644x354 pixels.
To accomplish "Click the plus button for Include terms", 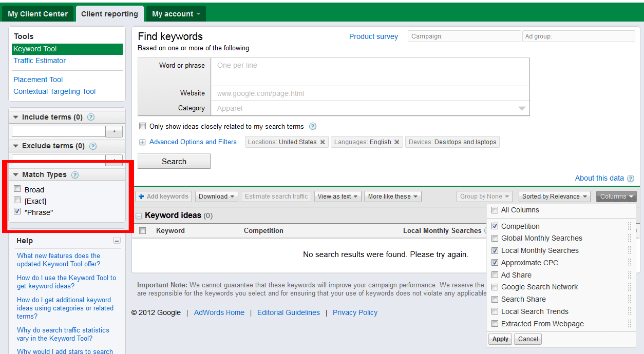I will pyautogui.click(x=114, y=131).
